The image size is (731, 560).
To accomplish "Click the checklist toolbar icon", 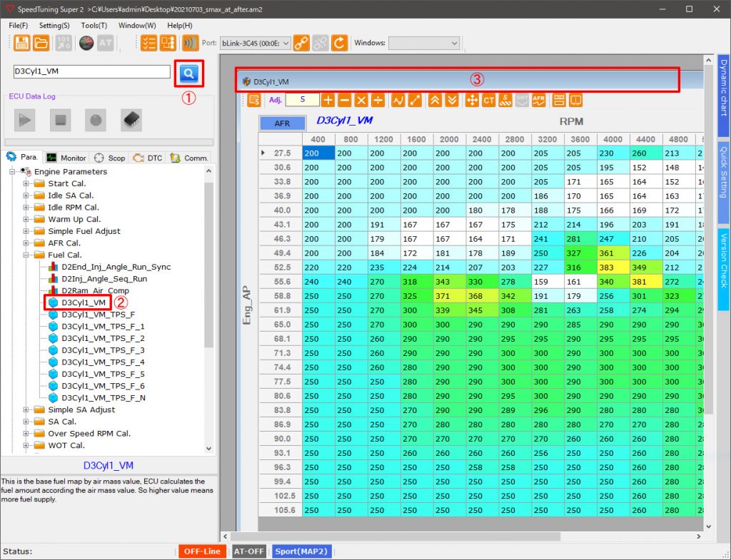I will tap(148, 43).
